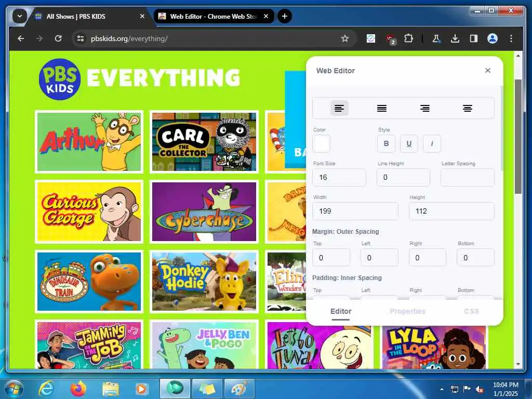Switch to the CSS tab
The height and width of the screenshot is (399, 532).
(471, 311)
